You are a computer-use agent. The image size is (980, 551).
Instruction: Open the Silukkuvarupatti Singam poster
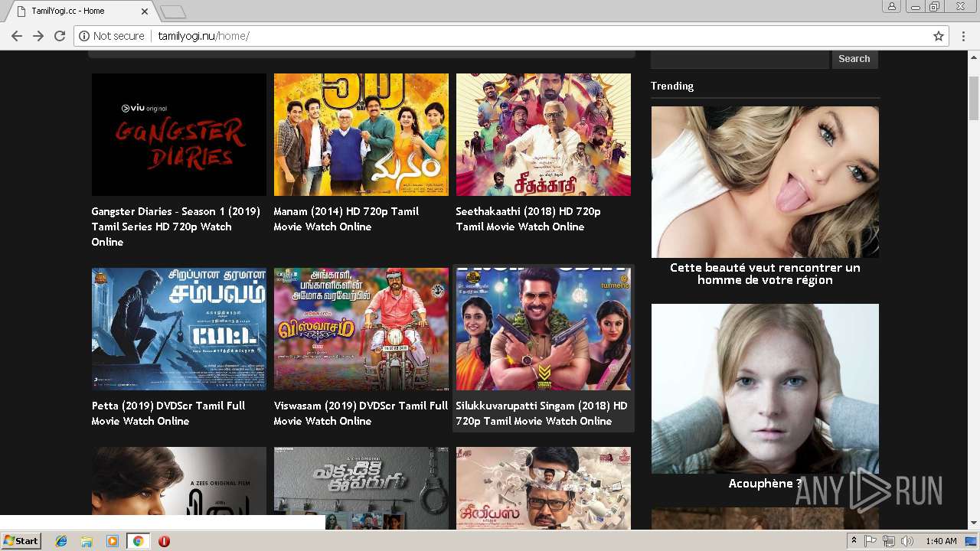[x=544, y=329]
